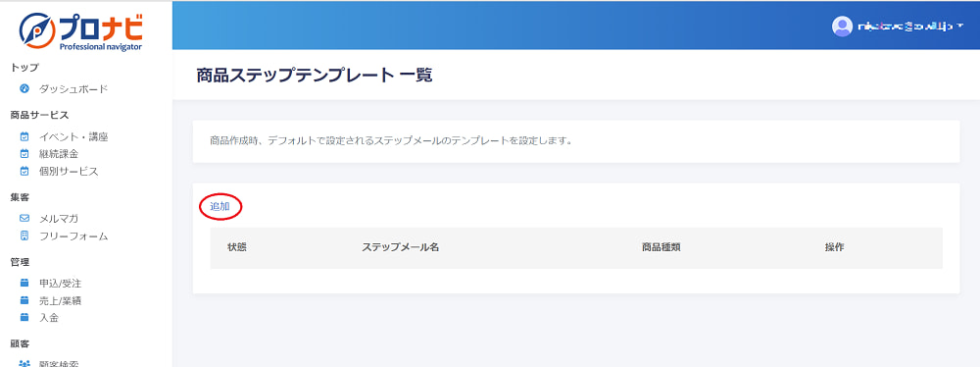Go to 個別サービス
The height and width of the screenshot is (367, 980).
point(69,171)
